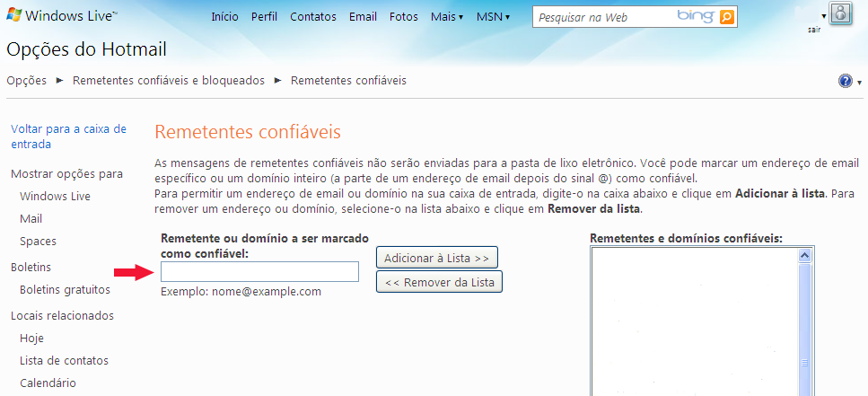Click the user profile picture icon
Image resolution: width=868 pixels, height=396 pixels.
click(x=840, y=13)
